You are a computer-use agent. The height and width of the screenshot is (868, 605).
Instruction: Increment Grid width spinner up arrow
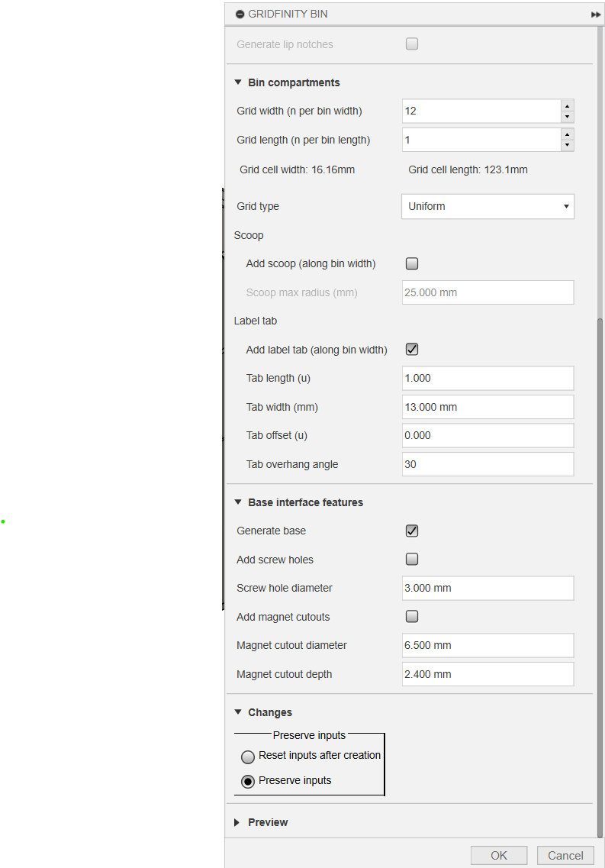[568, 105]
